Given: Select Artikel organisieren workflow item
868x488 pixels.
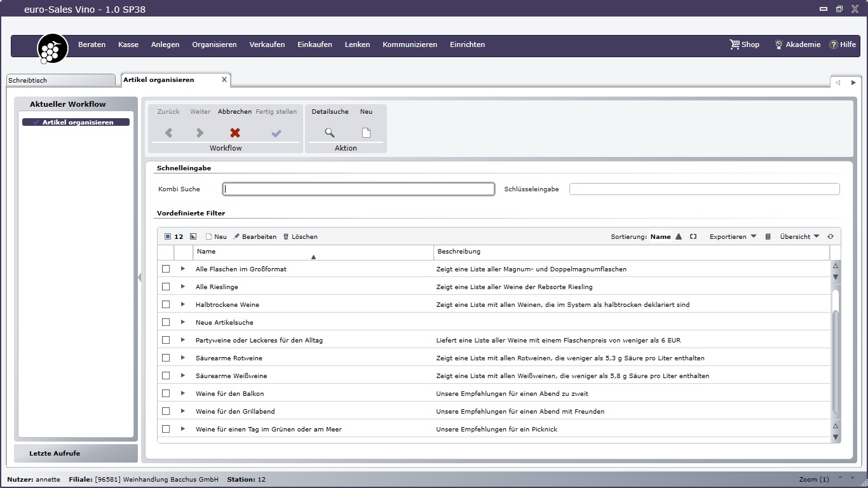Looking at the screenshot, I should [76, 122].
